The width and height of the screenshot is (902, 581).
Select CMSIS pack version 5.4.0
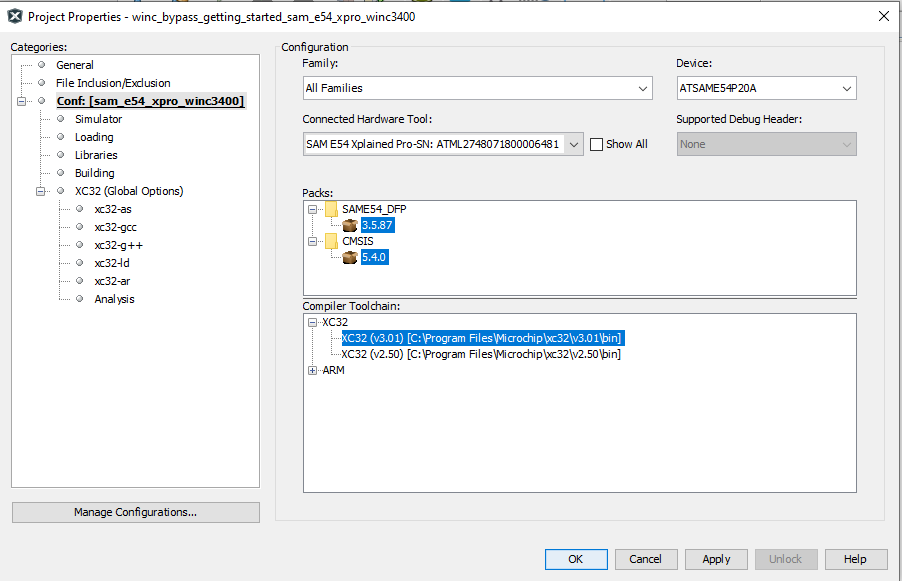point(374,257)
